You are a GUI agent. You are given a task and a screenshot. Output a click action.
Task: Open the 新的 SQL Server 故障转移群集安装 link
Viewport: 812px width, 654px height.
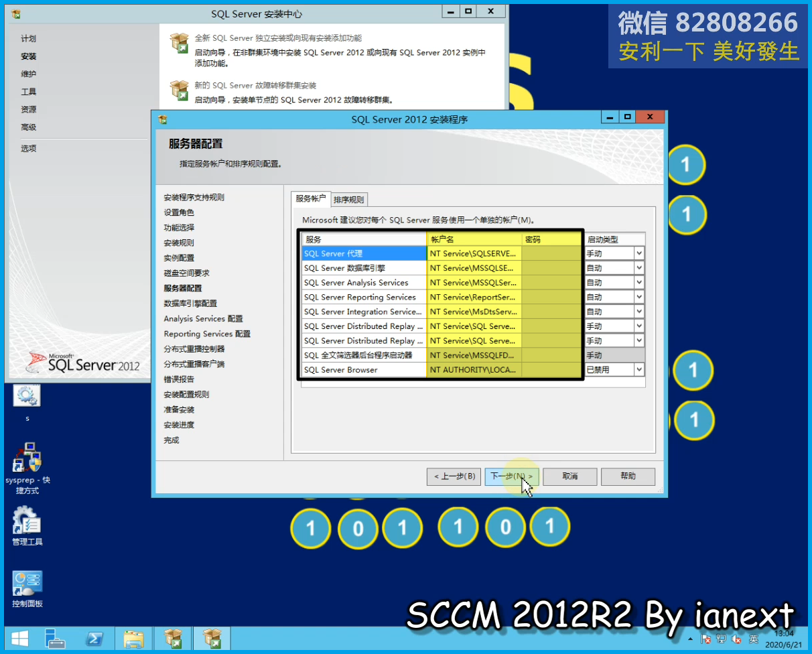pyautogui.click(x=255, y=86)
